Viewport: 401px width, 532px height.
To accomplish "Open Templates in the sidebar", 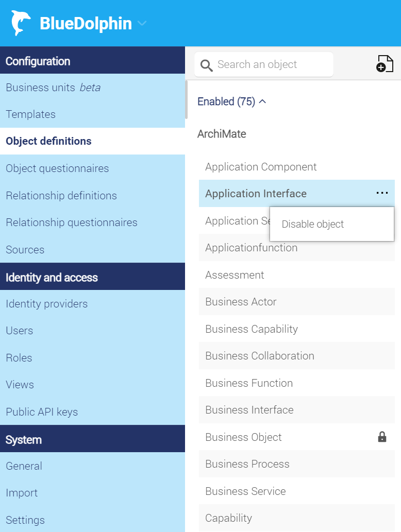I will point(92,114).
